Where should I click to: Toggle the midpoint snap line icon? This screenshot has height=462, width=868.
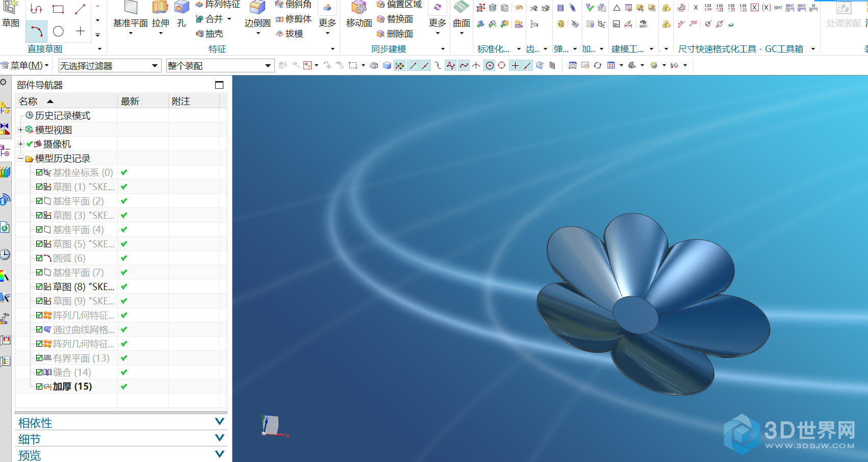[x=425, y=65]
